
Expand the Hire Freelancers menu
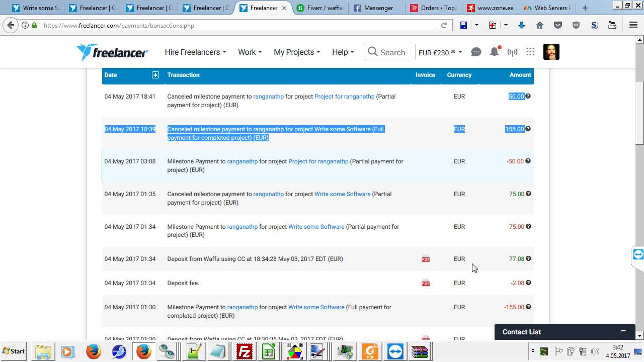coord(195,52)
